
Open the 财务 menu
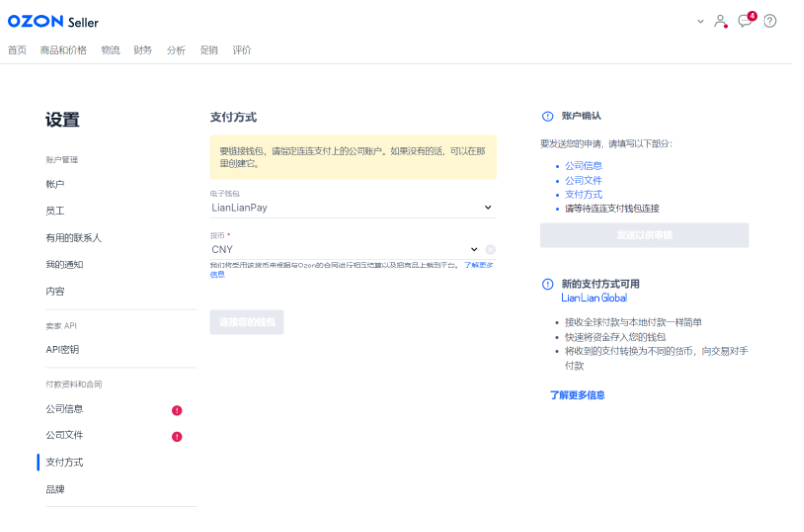tap(143, 50)
